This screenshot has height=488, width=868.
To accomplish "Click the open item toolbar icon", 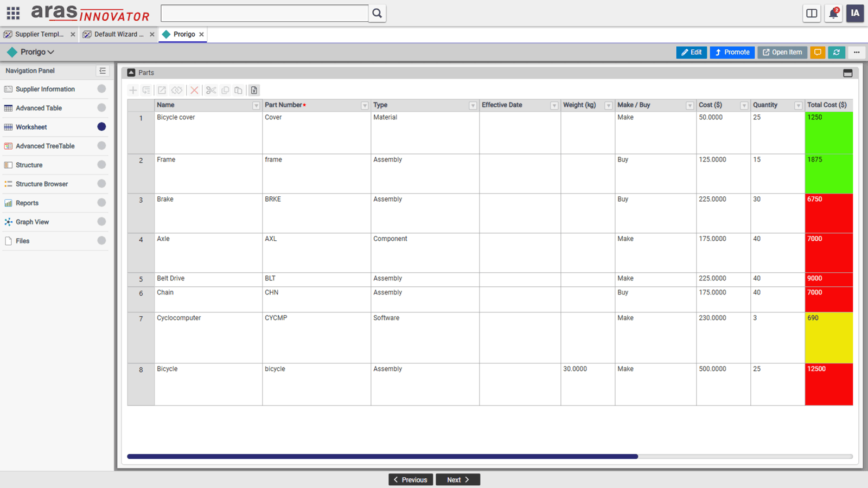I will (x=162, y=90).
